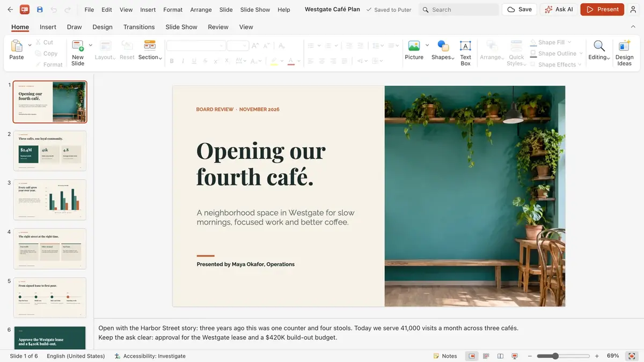Add a New Slide
The image size is (644, 362).
[78, 53]
